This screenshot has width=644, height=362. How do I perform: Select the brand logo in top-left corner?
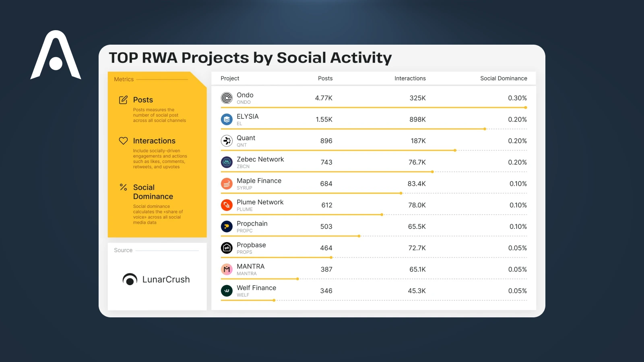coord(56,54)
